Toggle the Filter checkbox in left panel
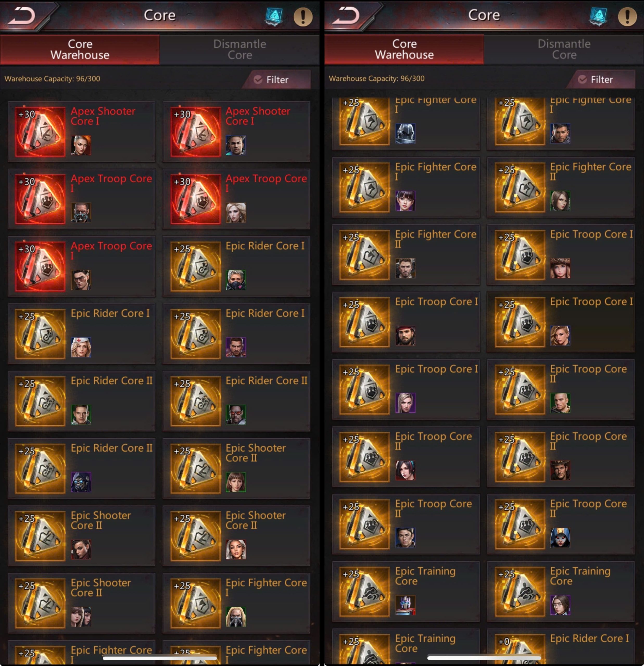Viewport: 644px width, 666px height. 258,80
